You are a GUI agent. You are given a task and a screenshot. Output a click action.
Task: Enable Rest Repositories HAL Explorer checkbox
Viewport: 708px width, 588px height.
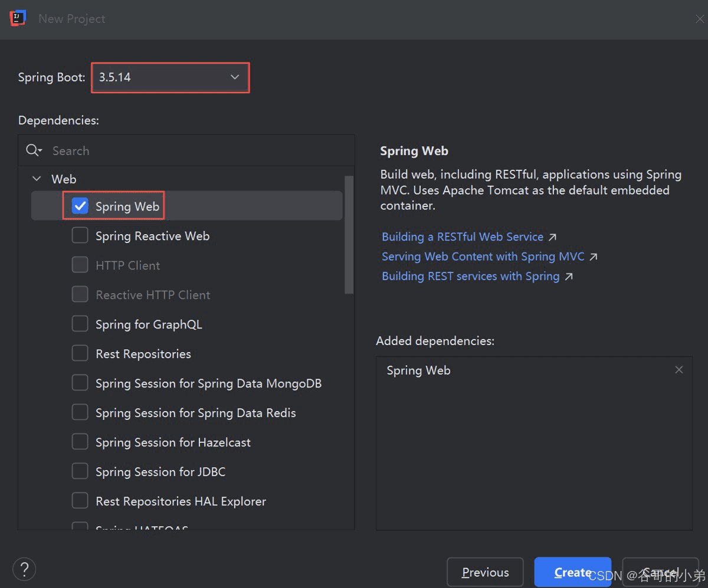pyautogui.click(x=80, y=501)
